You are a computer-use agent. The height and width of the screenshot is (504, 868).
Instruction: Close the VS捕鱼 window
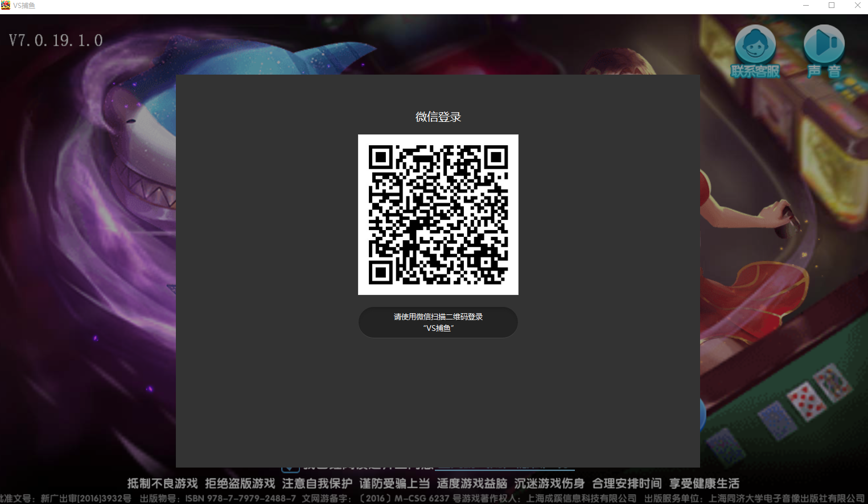click(858, 6)
